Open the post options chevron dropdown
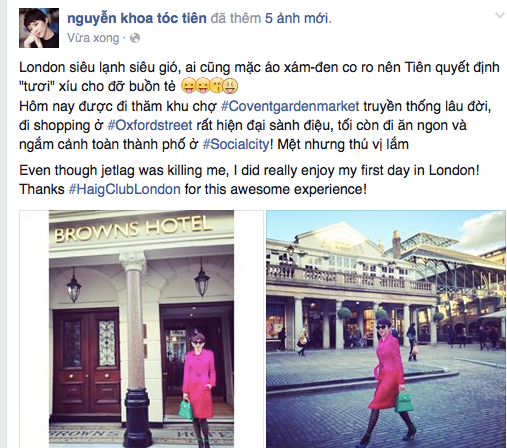 click(x=500, y=15)
